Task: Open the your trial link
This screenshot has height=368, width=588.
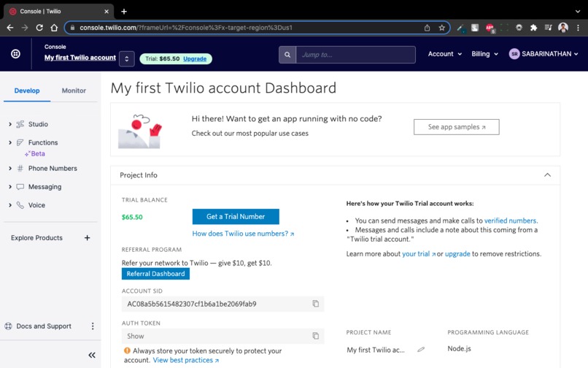Action: 419,254
